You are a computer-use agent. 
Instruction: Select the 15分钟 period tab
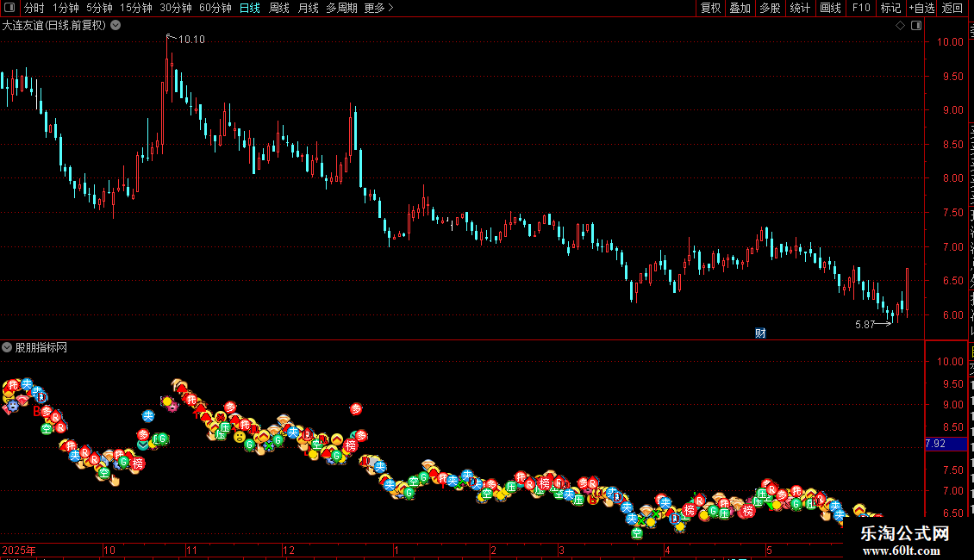(x=136, y=8)
